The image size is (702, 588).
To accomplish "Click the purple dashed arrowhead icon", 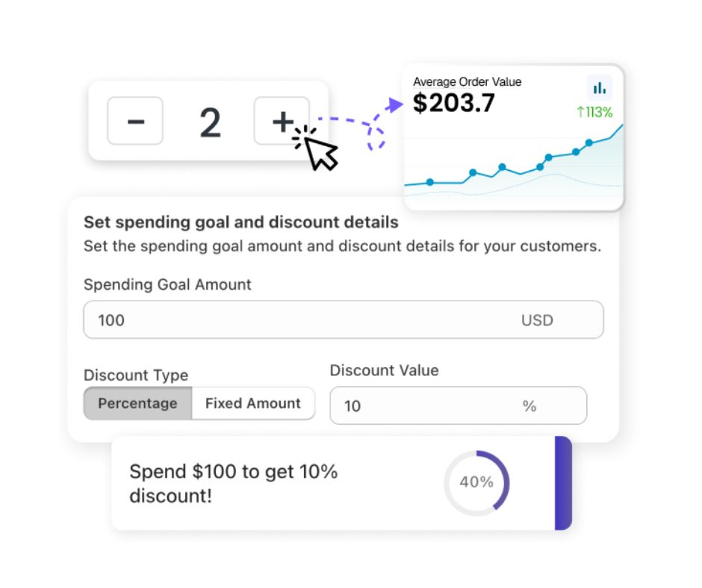I will click(394, 104).
